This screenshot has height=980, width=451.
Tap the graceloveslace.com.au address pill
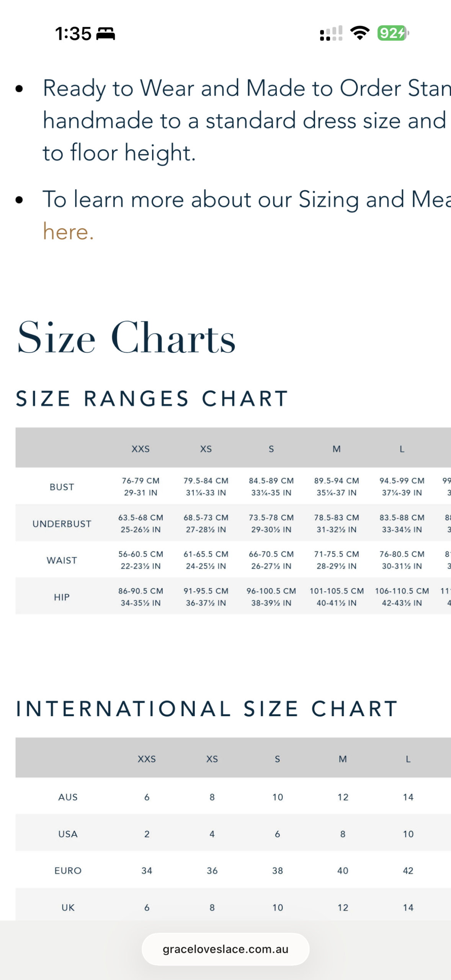click(x=225, y=949)
